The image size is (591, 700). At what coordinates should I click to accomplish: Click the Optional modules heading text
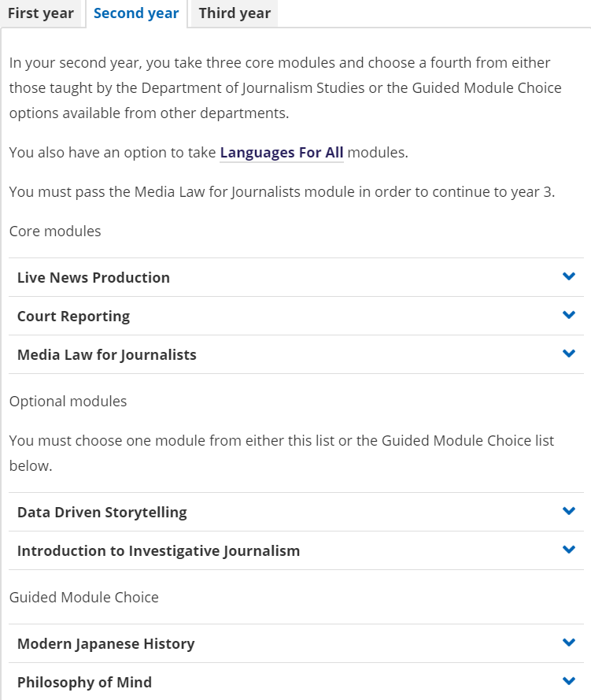[68, 402]
